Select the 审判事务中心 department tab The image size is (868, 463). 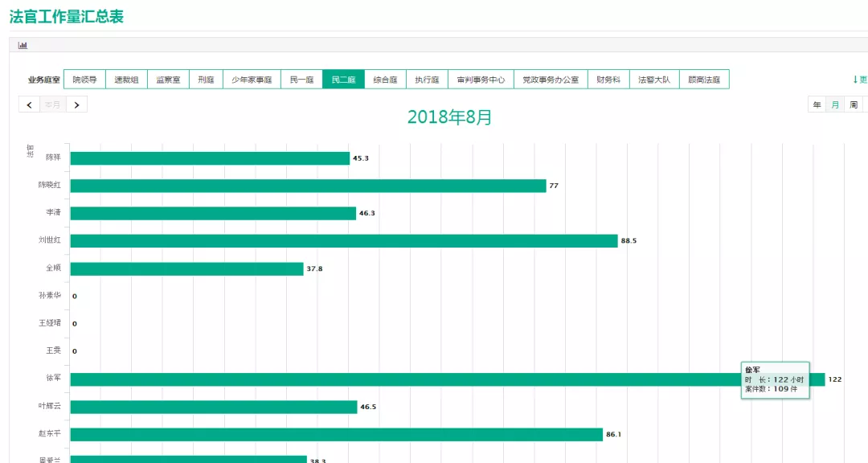[x=481, y=80]
